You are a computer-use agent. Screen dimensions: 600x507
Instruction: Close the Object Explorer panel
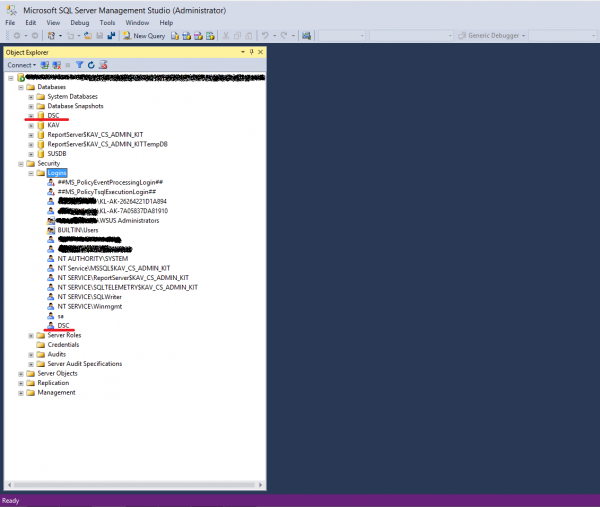click(x=259, y=51)
